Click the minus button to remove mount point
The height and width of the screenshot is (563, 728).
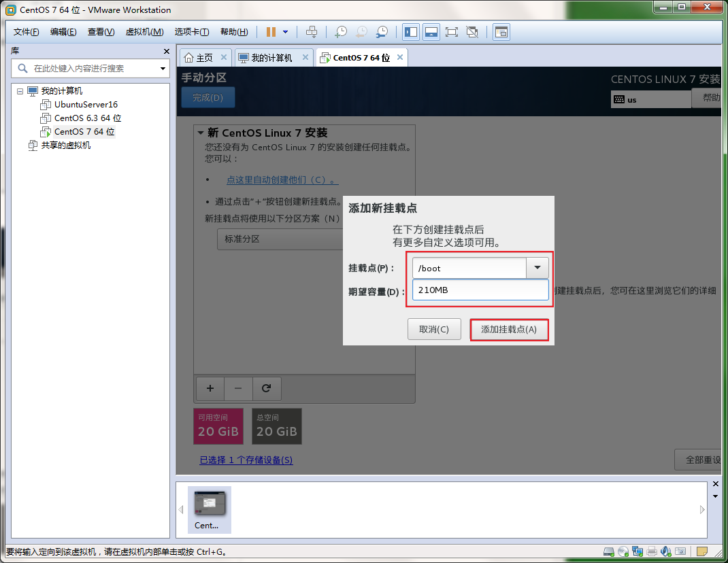(238, 388)
